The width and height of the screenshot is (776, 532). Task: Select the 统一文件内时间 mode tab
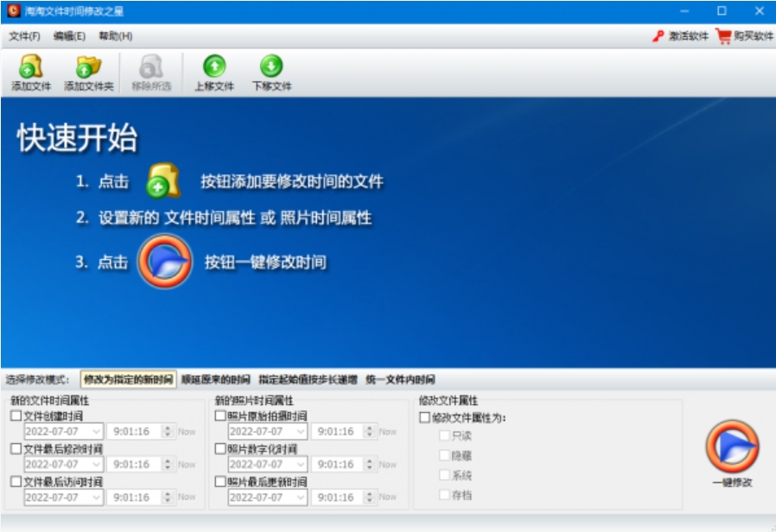tap(400, 379)
